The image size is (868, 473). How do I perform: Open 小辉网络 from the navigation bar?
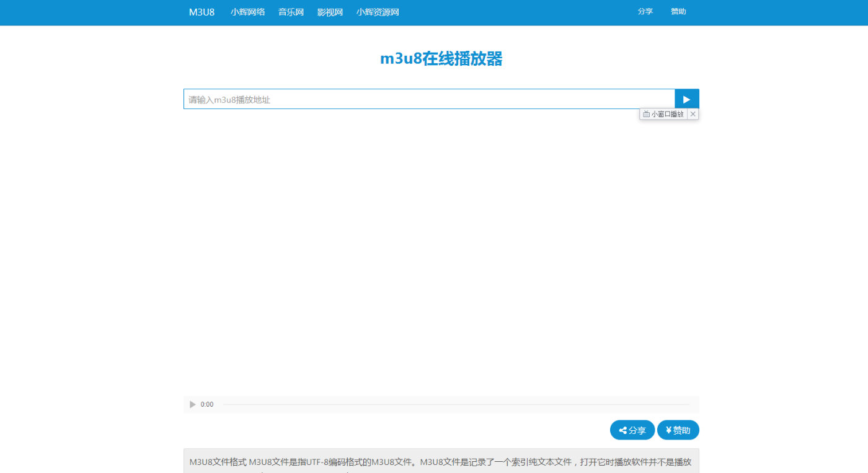pyautogui.click(x=247, y=11)
